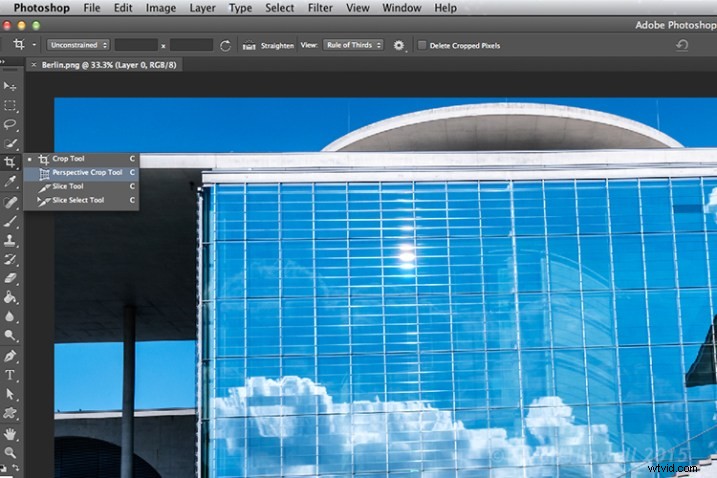
Task: Select the Dodge tool
Action: pos(10,336)
